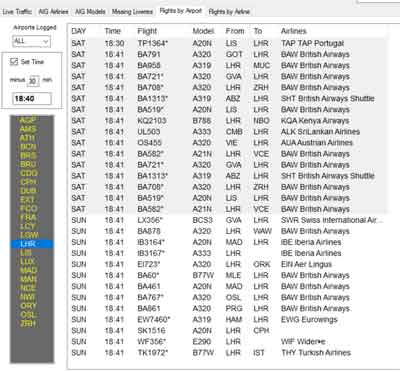Select flight BA60* from MLE
400x372 pixels.
click(x=229, y=275)
